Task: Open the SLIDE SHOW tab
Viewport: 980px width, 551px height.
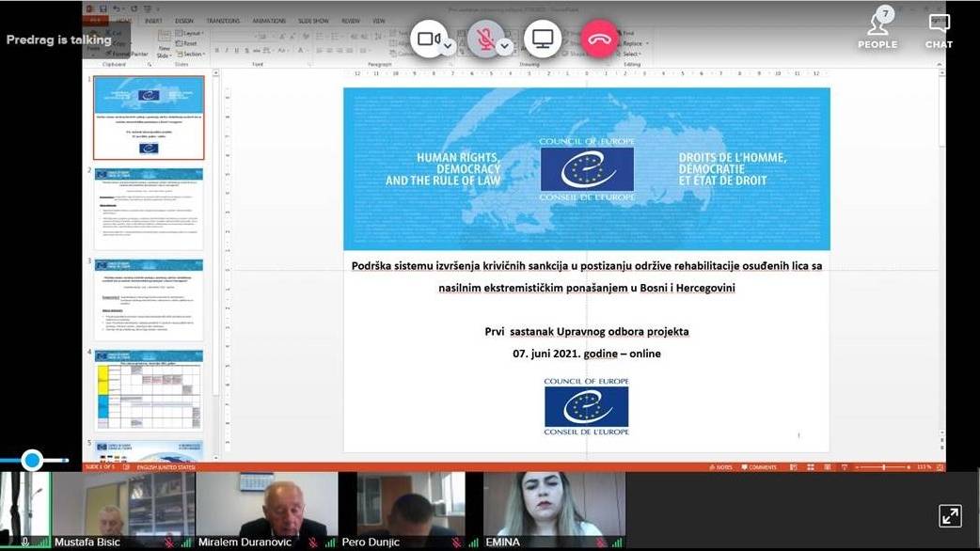Action: pyautogui.click(x=313, y=21)
